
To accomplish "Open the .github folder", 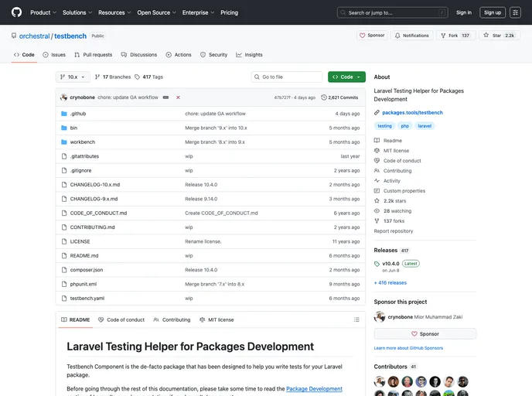I will pyautogui.click(x=78, y=114).
